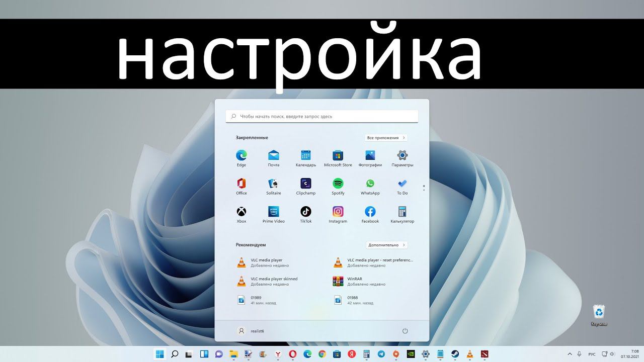
Task: Open Edge on the taskbar
Action: coord(307,354)
